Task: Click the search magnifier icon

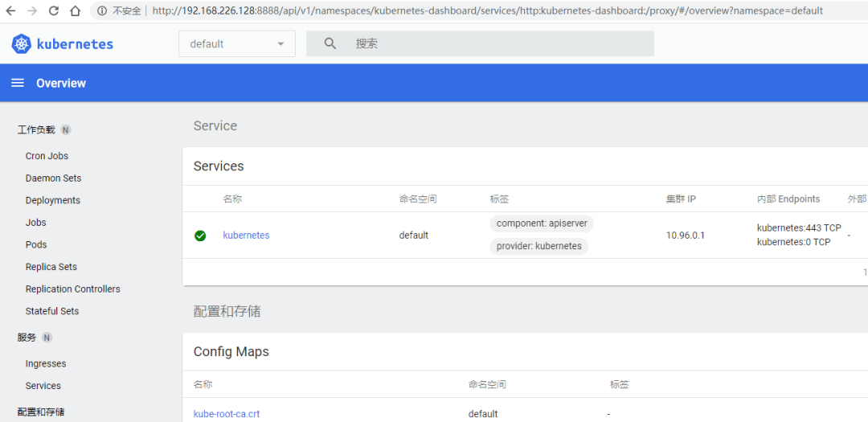Action: (x=330, y=43)
